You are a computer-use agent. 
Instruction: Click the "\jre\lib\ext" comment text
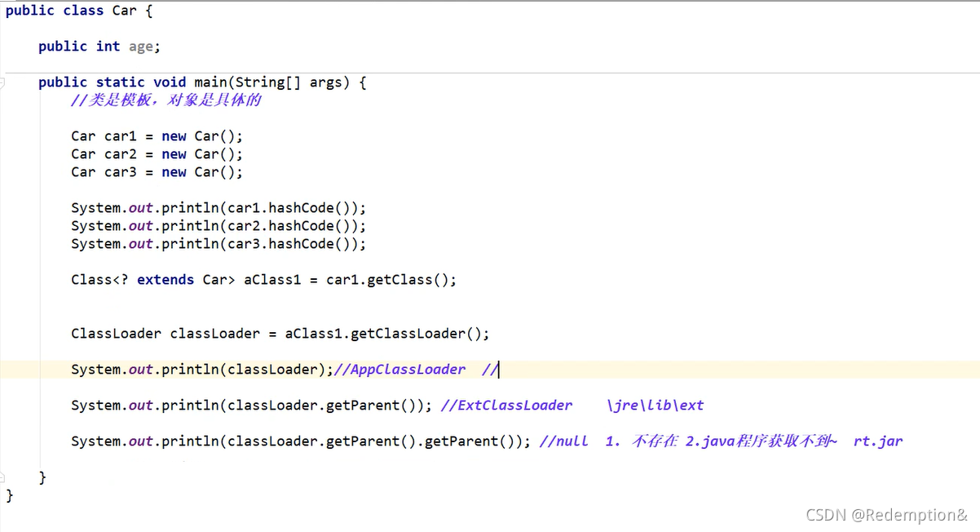click(656, 406)
